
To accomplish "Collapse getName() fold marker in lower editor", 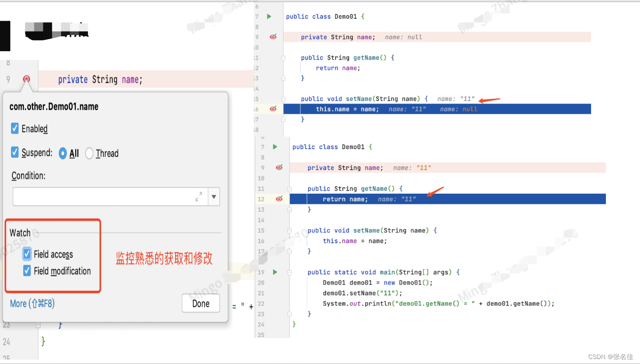I will [x=289, y=189].
